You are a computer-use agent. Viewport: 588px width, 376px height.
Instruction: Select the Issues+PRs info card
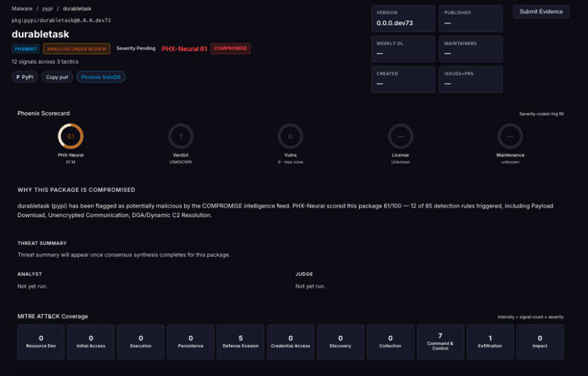click(471, 79)
